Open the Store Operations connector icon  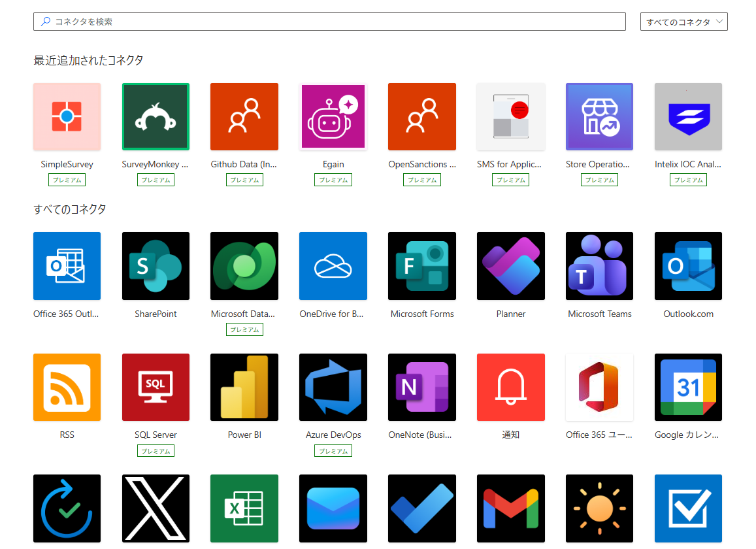[x=599, y=117]
